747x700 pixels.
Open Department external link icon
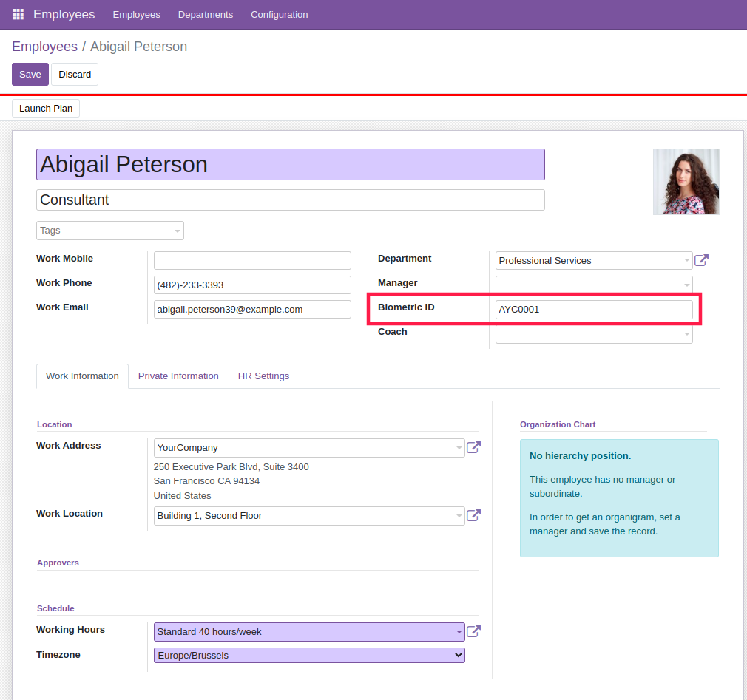pyautogui.click(x=701, y=260)
